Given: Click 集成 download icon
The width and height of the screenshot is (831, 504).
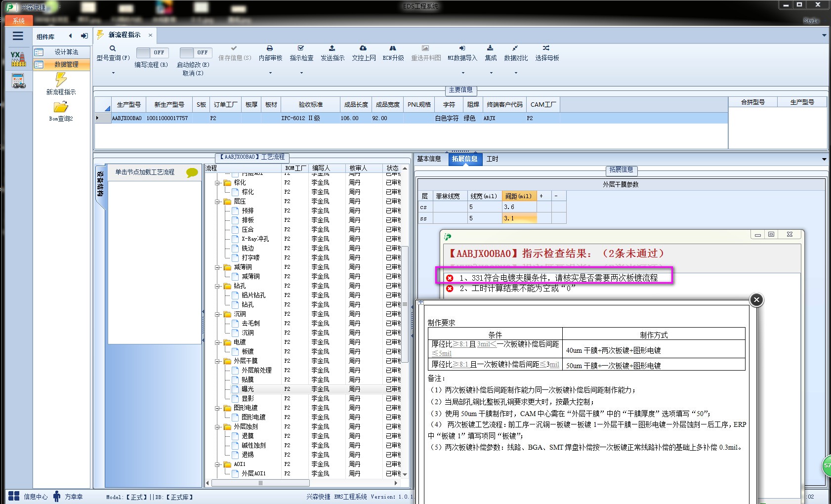Looking at the screenshot, I should tap(490, 48).
